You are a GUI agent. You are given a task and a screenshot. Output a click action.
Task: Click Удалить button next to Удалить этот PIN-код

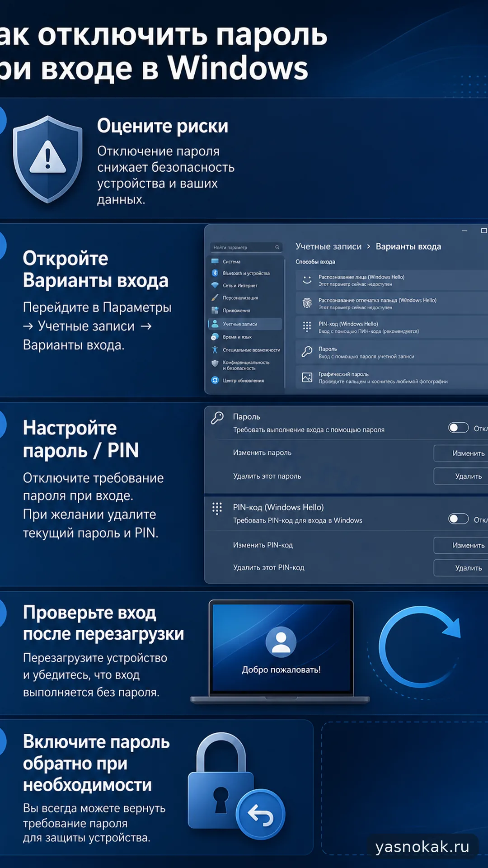tap(461, 568)
